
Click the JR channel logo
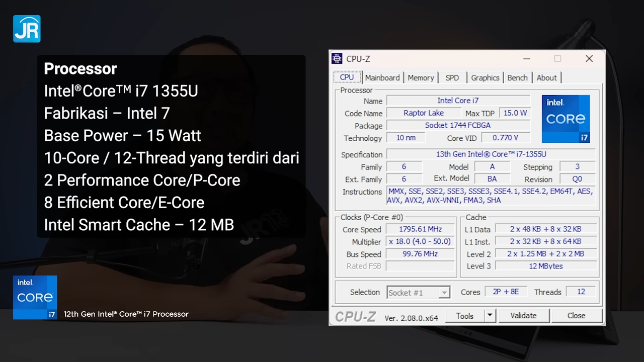[x=27, y=29]
